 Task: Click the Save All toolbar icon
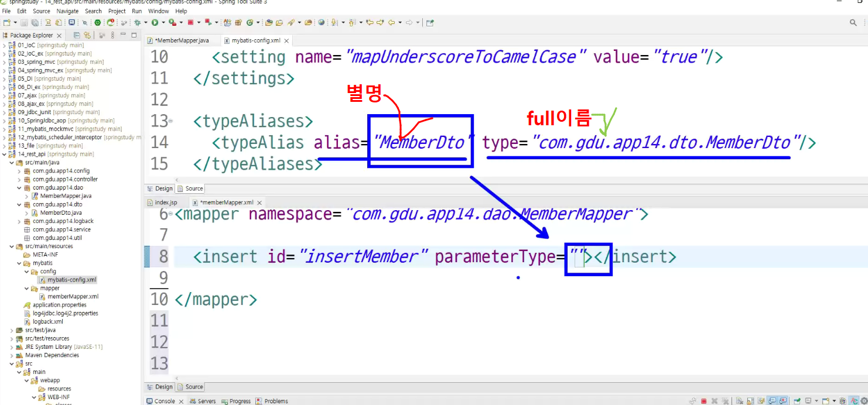click(x=35, y=23)
